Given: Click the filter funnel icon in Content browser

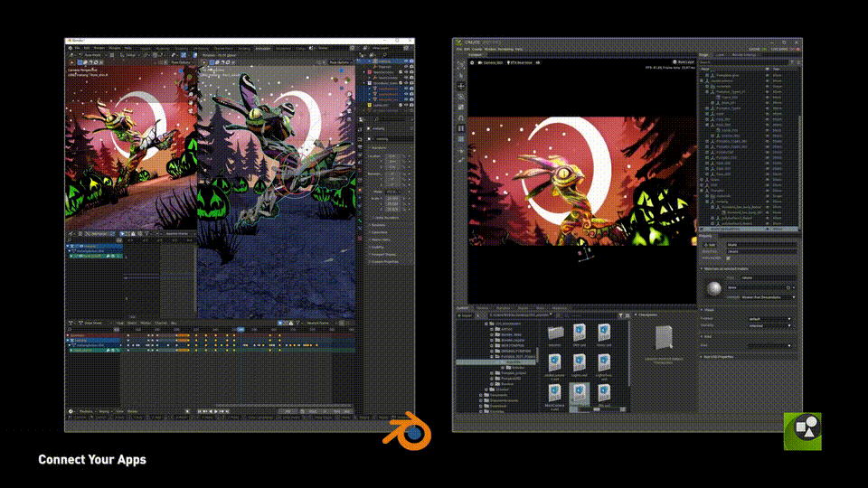Looking at the screenshot, I should tap(620, 315).
